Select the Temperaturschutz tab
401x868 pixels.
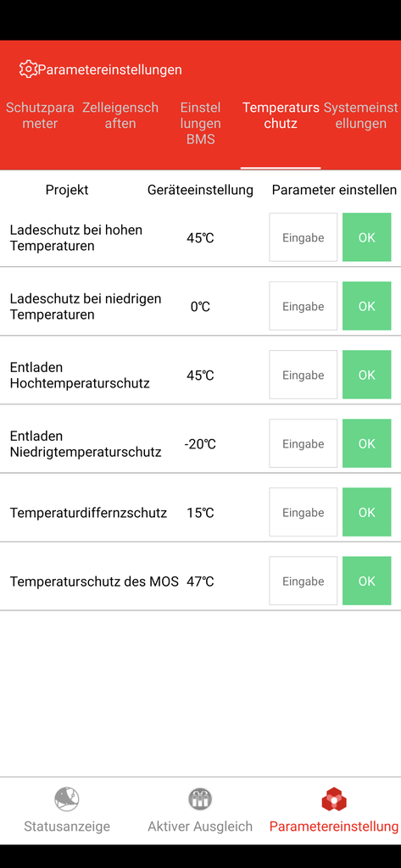pos(281,115)
